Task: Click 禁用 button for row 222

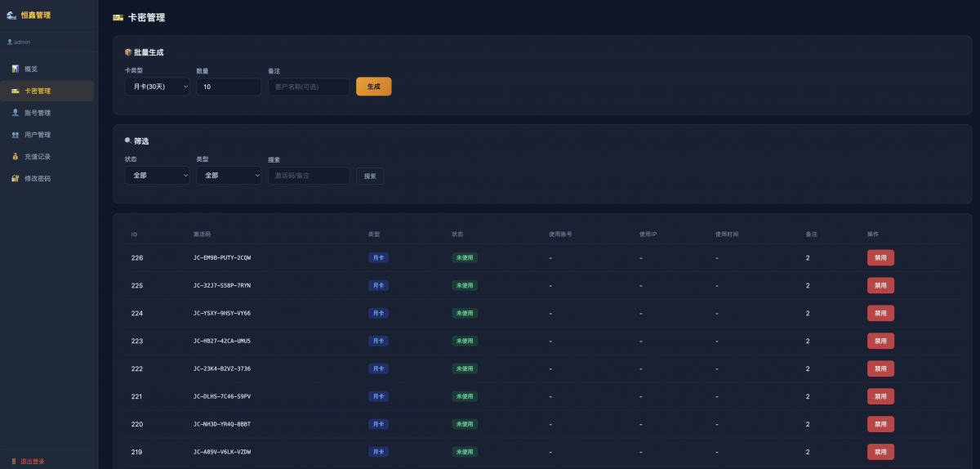Action: click(880, 368)
